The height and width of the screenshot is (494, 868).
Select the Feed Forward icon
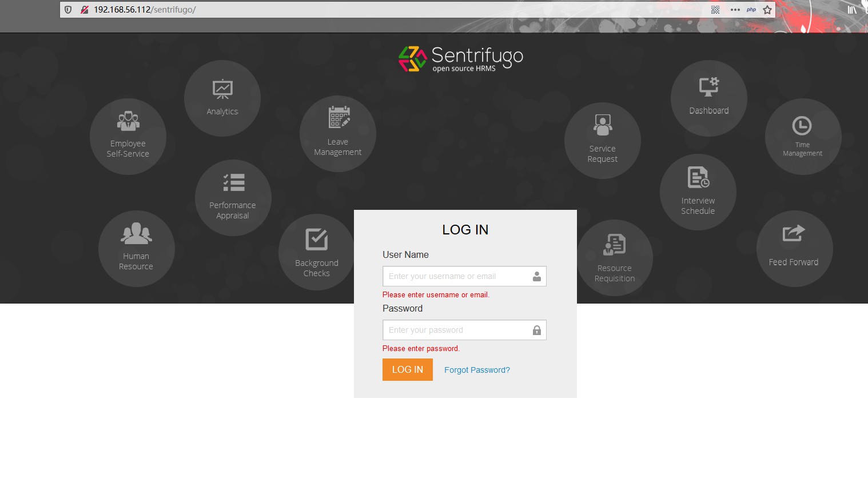(x=794, y=233)
